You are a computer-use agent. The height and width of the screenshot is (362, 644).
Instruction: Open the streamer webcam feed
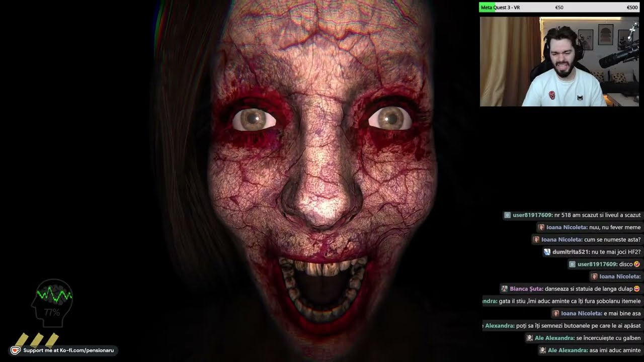tap(560, 61)
